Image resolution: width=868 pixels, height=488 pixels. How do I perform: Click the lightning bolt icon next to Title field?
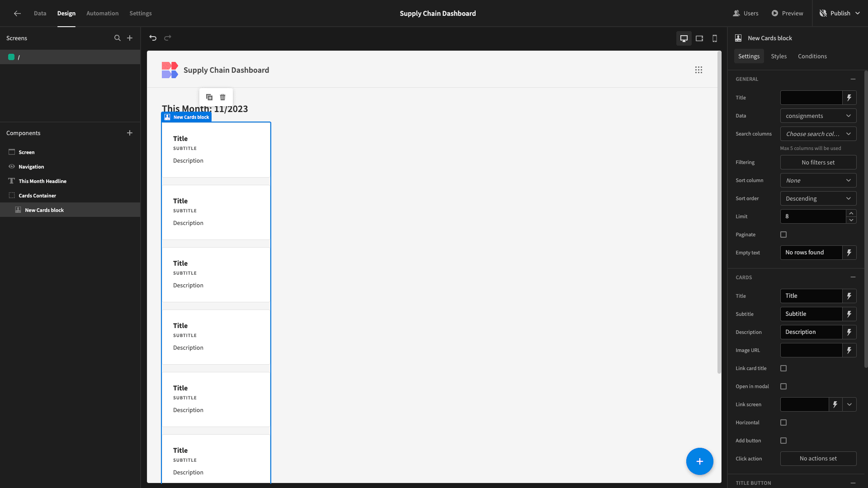tap(849, 296)
